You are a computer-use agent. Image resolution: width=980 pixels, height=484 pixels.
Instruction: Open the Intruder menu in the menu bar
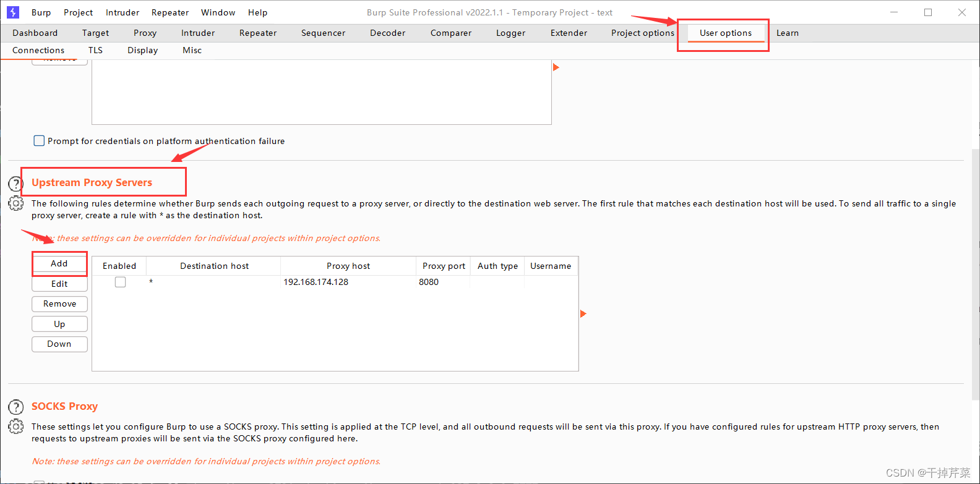pos(123,12)
